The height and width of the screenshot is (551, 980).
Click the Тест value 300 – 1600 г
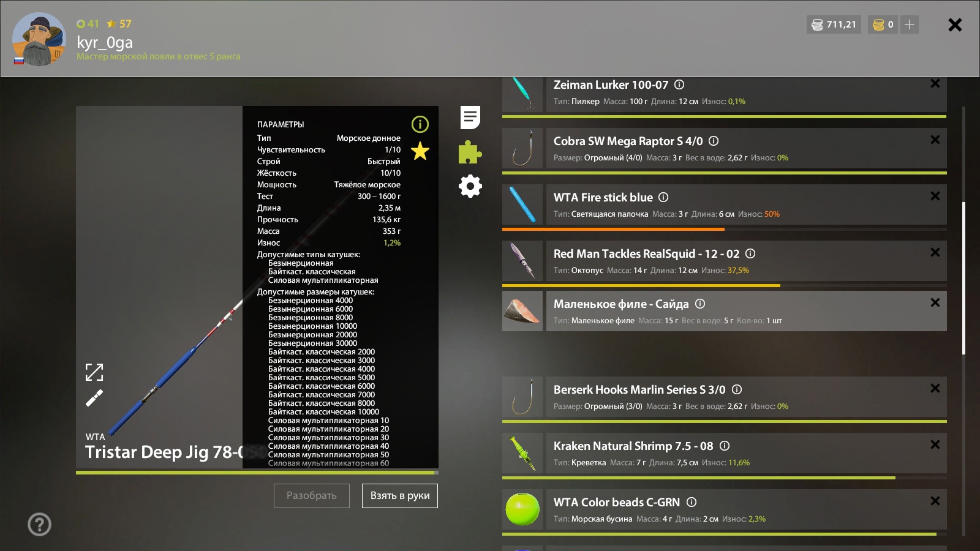pyautogui.click(x=379, y=197)
